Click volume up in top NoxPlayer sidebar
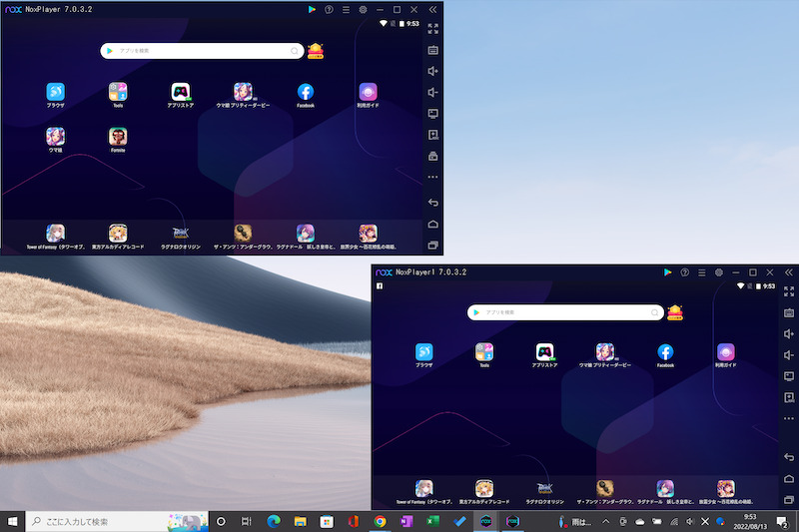Screen dimensions: 799x532 point(432,71)
